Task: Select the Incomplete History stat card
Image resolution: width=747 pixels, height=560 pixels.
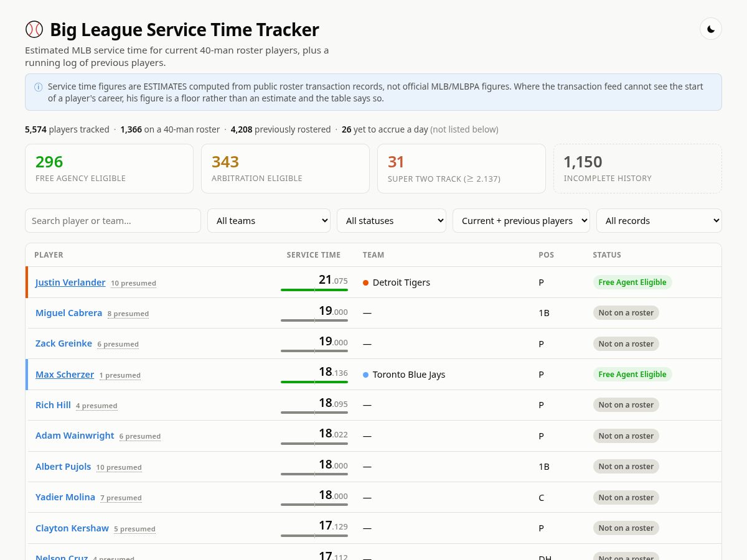Action: pos(637,169)
